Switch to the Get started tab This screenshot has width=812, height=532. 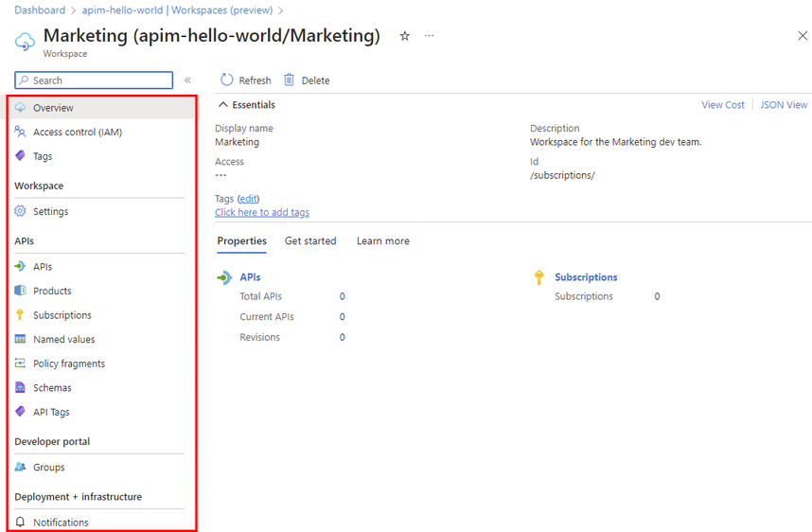coord(310,241)
